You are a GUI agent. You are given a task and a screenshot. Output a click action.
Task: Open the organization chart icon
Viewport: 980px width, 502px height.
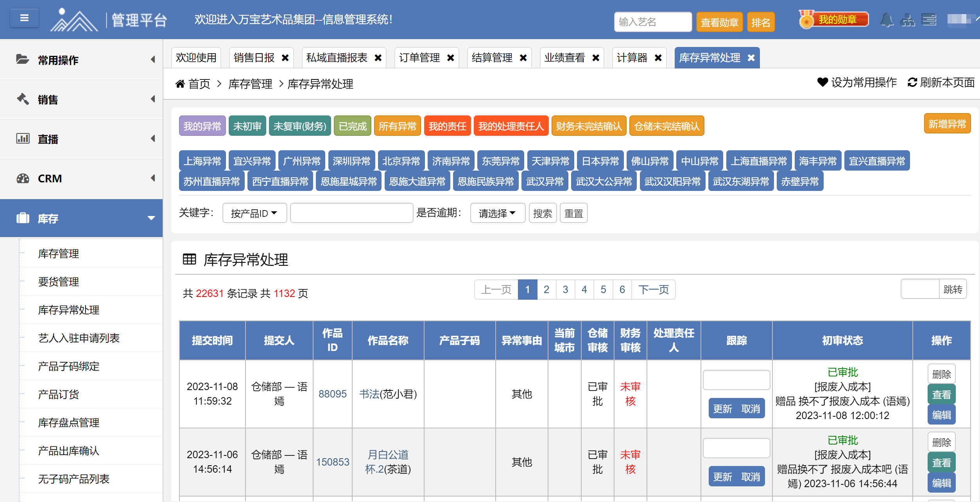907,20
